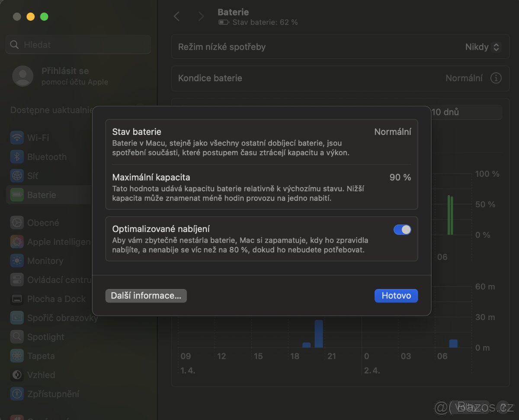
Task: Open Obecné general settings icon
Action: (17, 223)
